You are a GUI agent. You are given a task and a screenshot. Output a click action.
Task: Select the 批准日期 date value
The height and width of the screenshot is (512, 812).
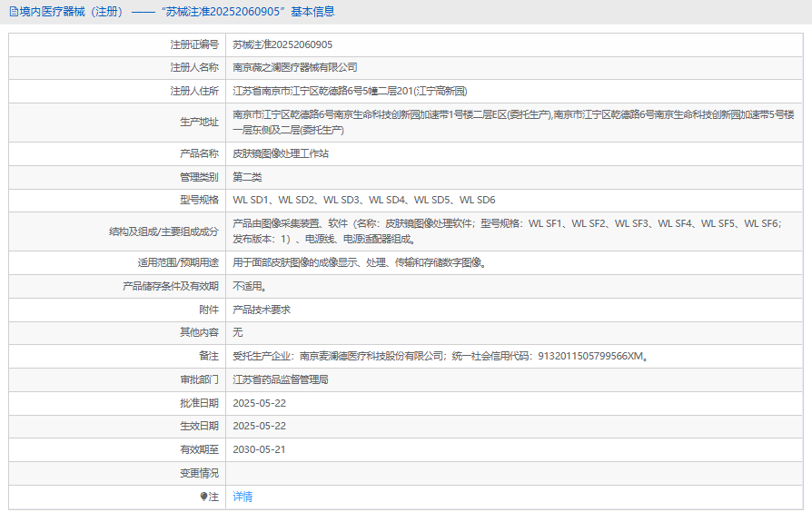[x=260, y=402]
